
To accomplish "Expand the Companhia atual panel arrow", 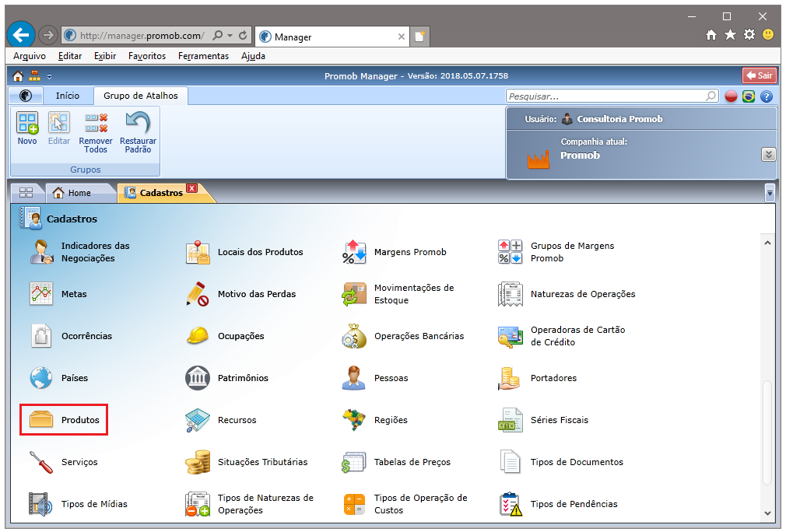I will [x=768, y=155].
